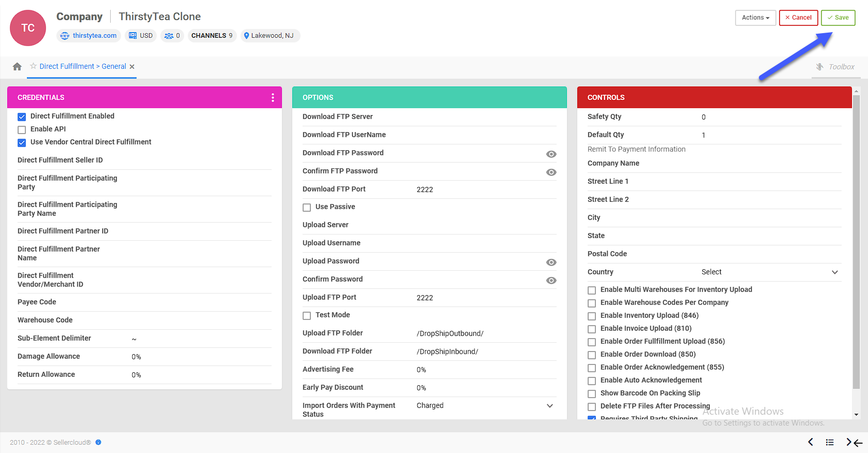The width and height of the screenshot is (868, 453).
Task: Check Enable Invoice Upload (810)
Action: point(592,329)
